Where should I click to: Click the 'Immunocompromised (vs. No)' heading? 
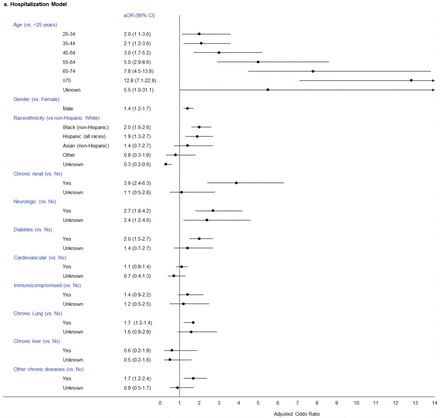pos(47,285)
